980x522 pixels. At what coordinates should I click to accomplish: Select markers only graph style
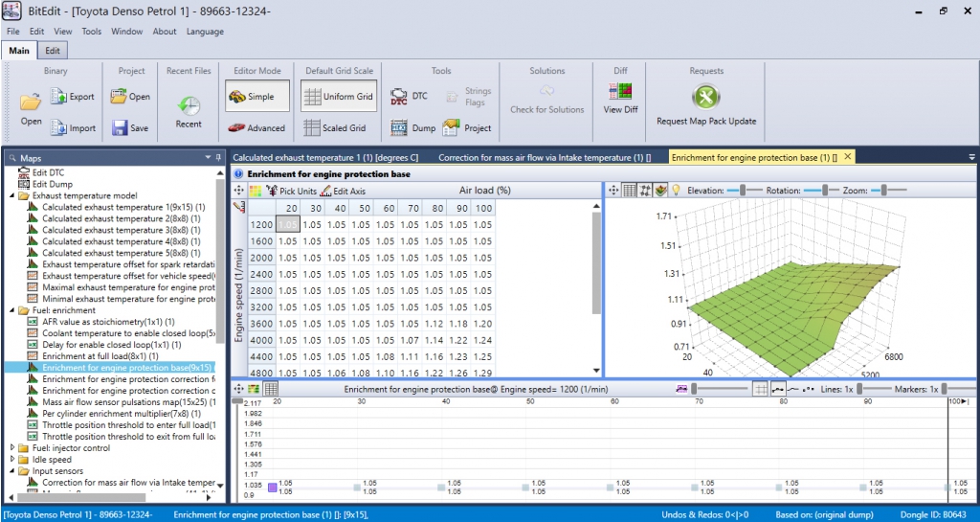(808, 389)
